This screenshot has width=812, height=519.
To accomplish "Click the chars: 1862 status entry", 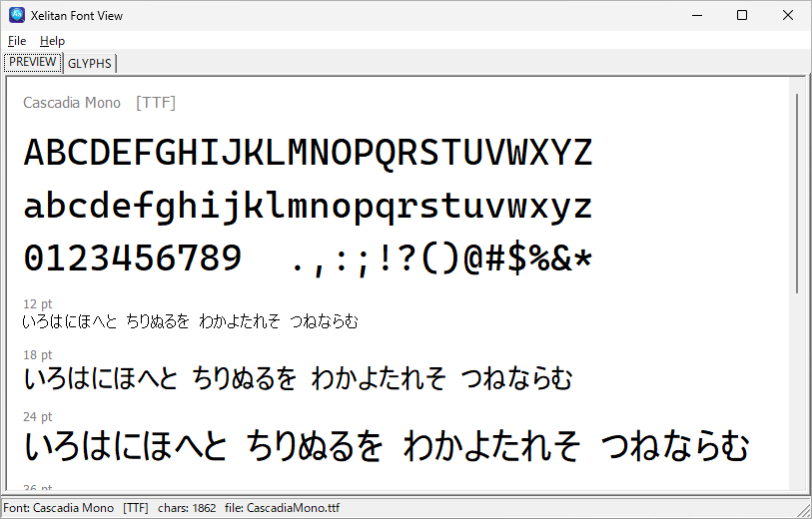I will [x=187, y=508].
